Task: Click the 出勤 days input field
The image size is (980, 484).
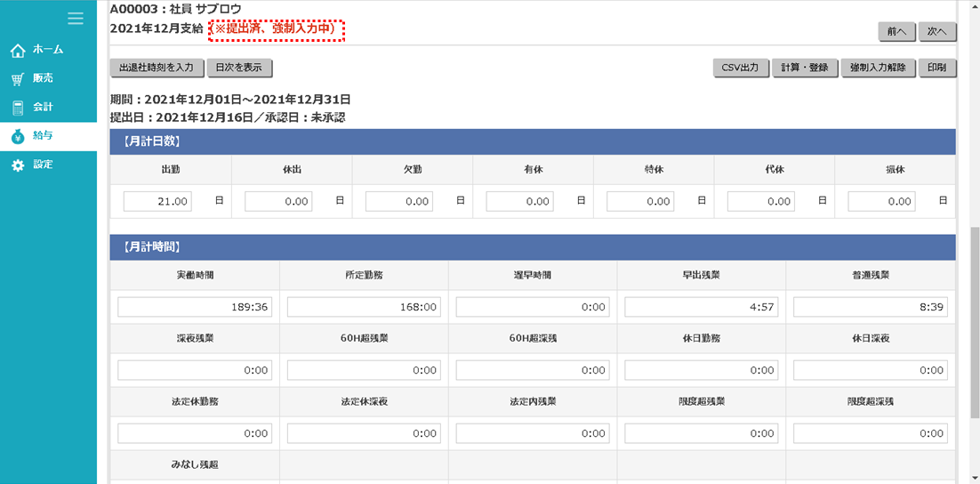Action: coord(157,202)
